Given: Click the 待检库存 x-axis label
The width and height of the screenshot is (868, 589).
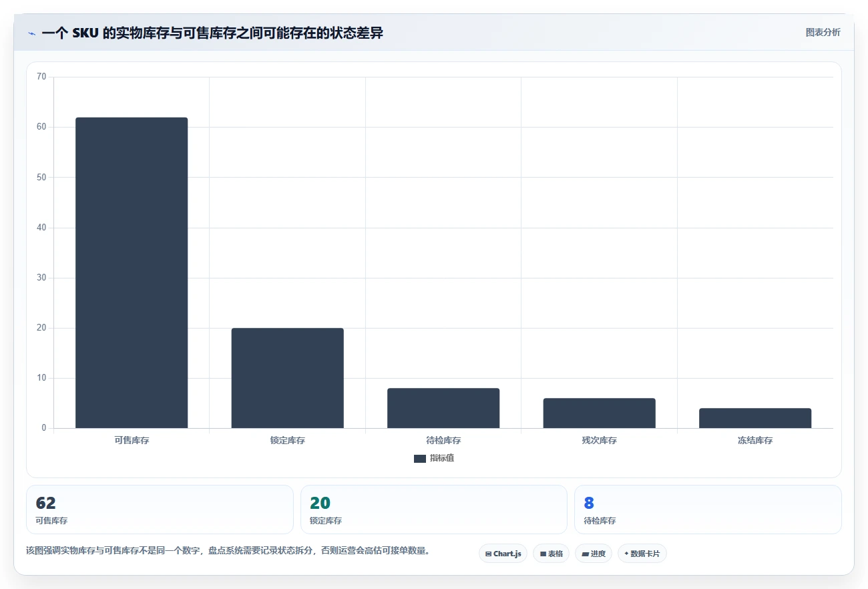Looking at the screenshot, I should [443, 441].
